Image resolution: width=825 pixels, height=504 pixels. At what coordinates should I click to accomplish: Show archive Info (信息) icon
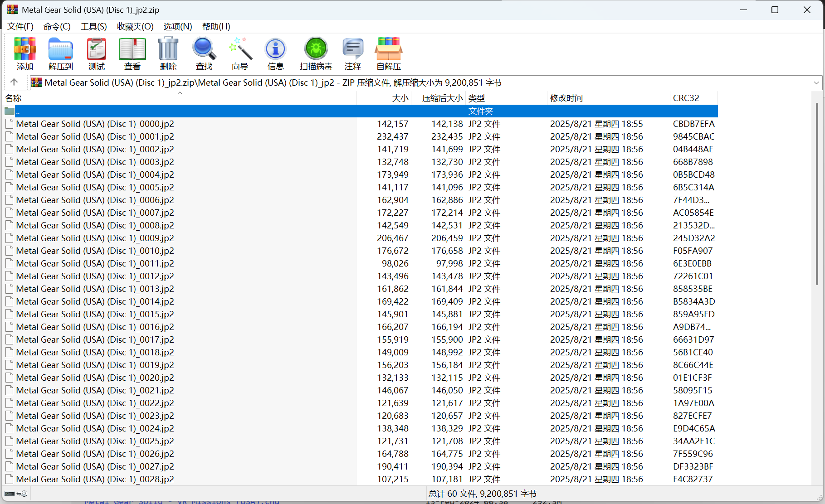pyautogui.click(x=276, y=50)
